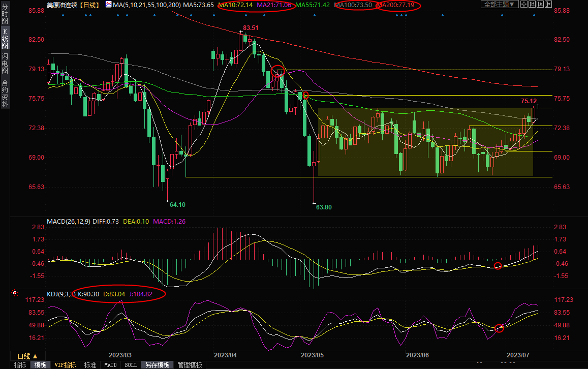588x369 pixels.
Task: Click the rightmost icon in top-right toolbar
Action: [548, 5]
